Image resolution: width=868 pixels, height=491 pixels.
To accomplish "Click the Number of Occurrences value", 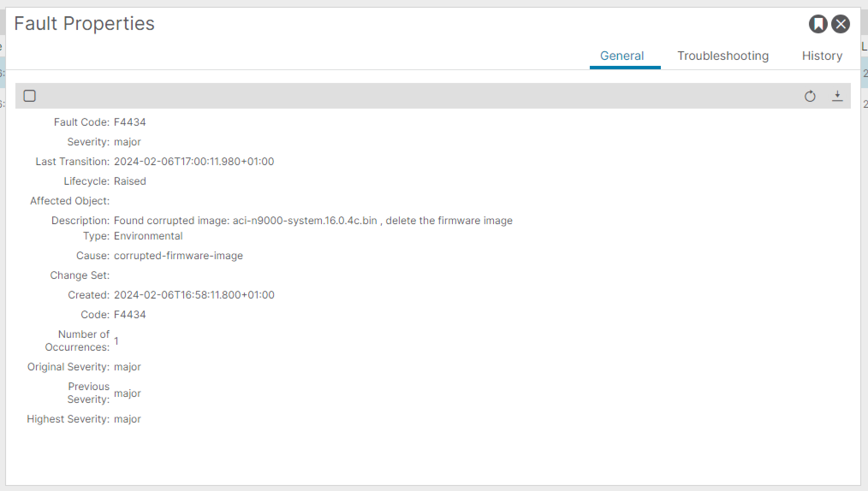I will pyautogui.click(x=116, y=341).
